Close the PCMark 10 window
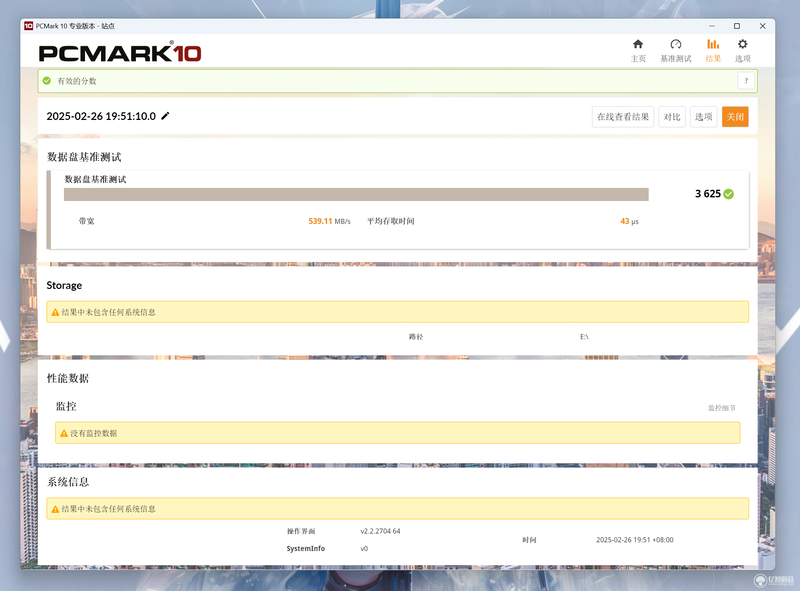Screen dimensions: 800x591 [762, 26]
